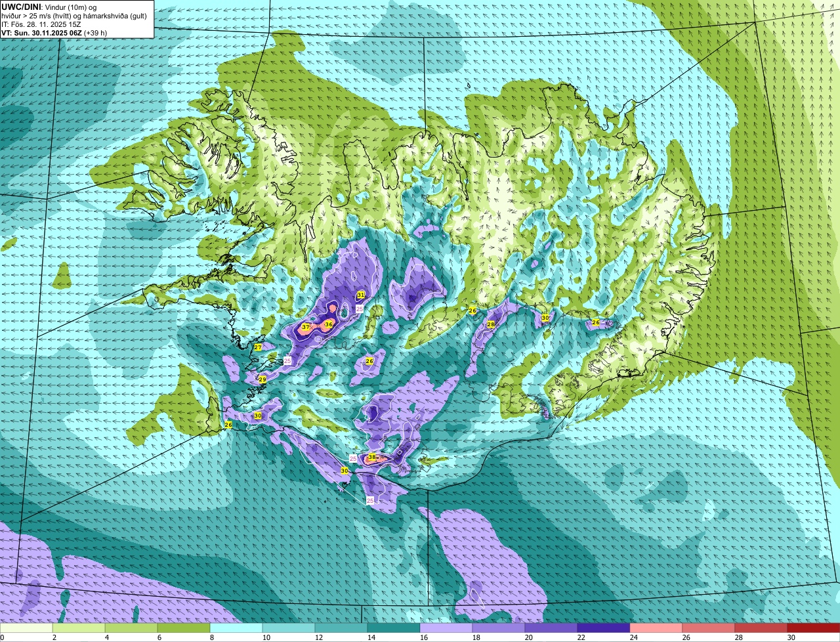840x642 pixels.
Task: Pick the 2–4 m/s light green legend swatch
Action: 79,628
